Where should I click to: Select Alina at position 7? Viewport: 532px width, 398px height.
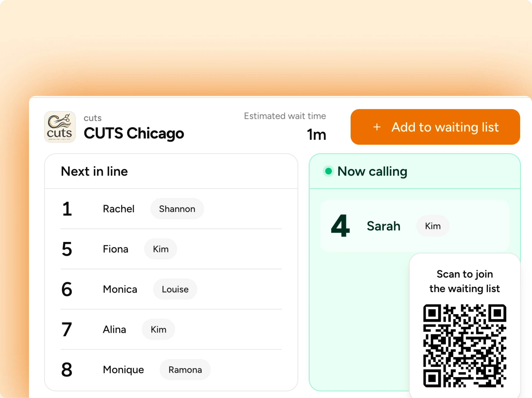click(114, 329)
